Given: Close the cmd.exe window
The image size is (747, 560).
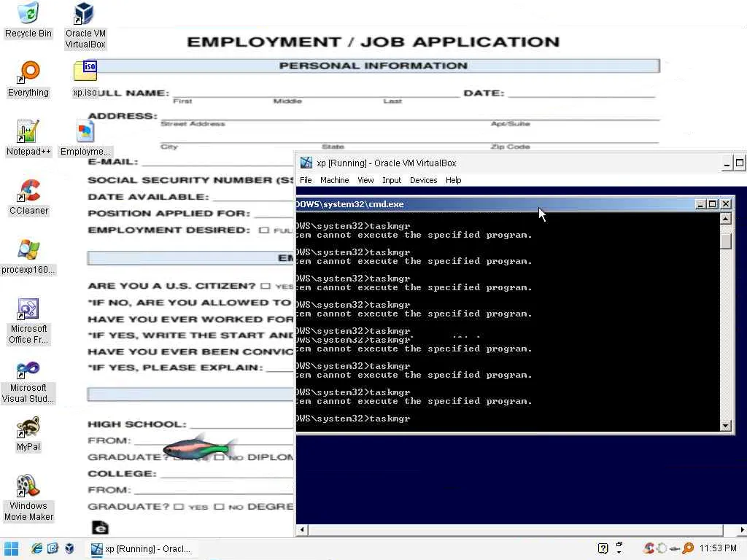Looking at the screenshot, I should (726, 204).
